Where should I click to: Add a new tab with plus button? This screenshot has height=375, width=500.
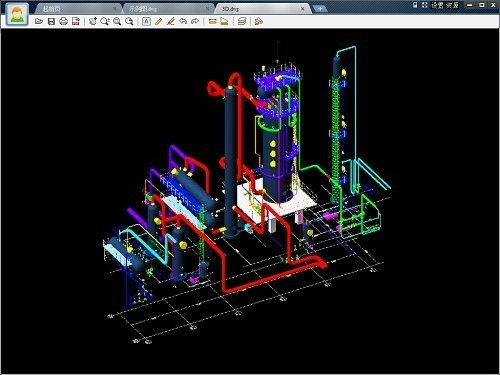[320, 9]
